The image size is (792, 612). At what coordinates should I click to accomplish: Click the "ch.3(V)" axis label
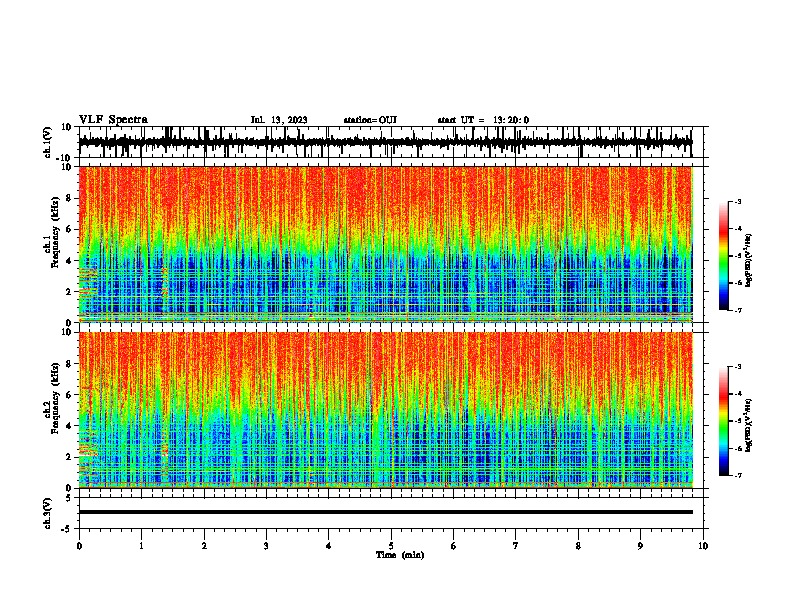(x=48, y=513)
